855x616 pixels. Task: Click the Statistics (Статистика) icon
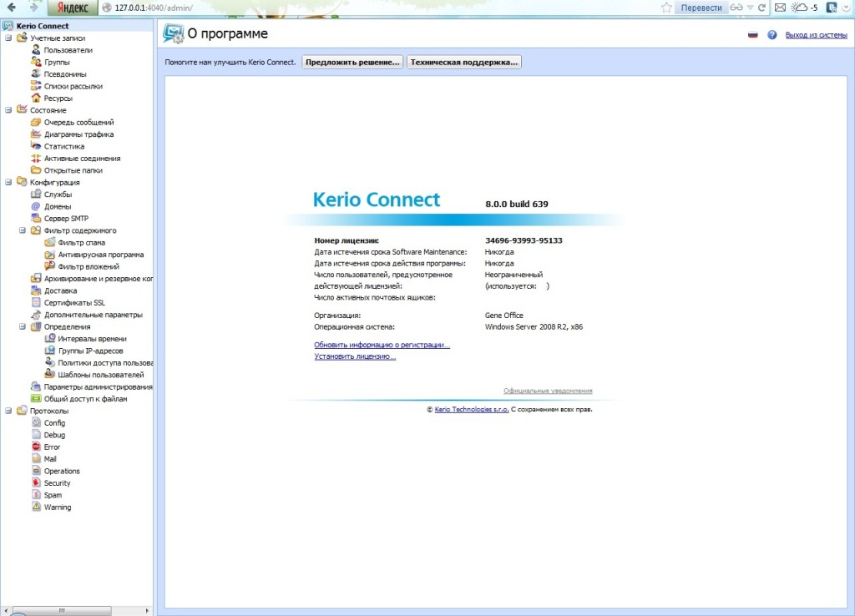[x=36, y=146]
